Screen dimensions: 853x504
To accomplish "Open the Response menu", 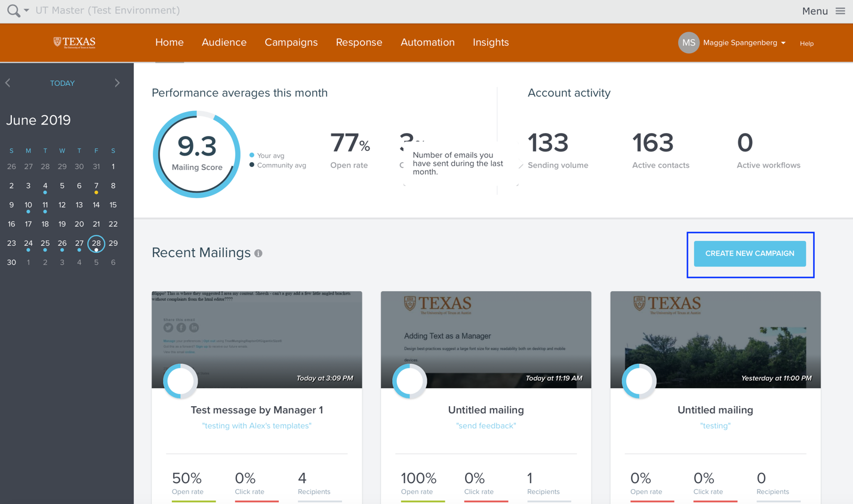I will 359,42.
